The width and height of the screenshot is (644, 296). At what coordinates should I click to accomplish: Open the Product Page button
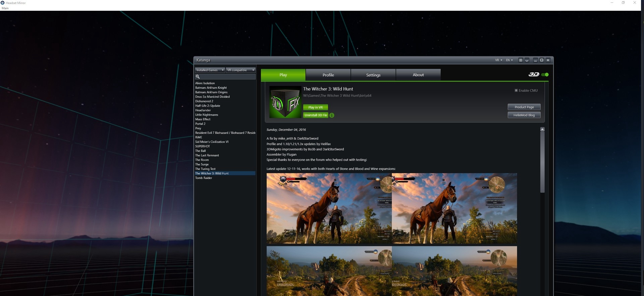(524, 107)
